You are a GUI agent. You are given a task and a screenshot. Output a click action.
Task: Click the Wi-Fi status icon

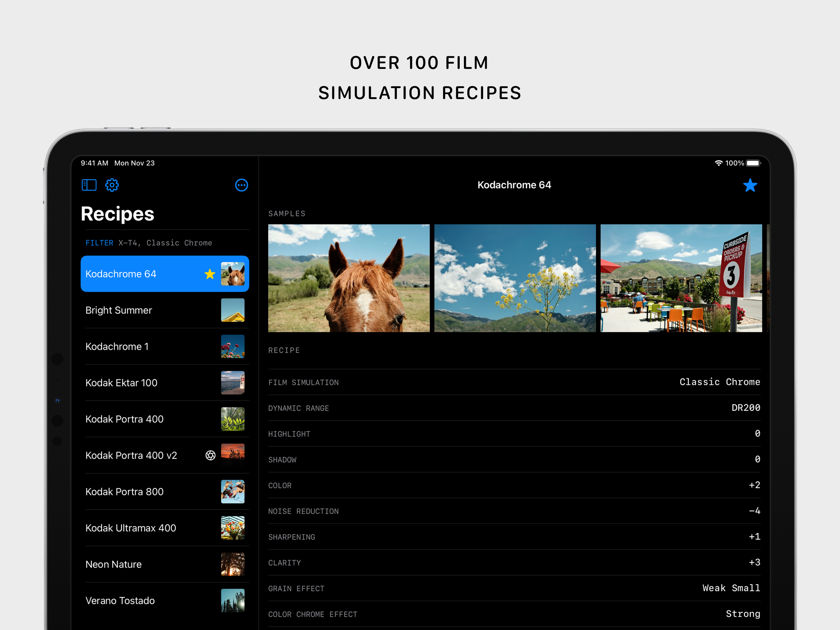[x=719, y=163]
